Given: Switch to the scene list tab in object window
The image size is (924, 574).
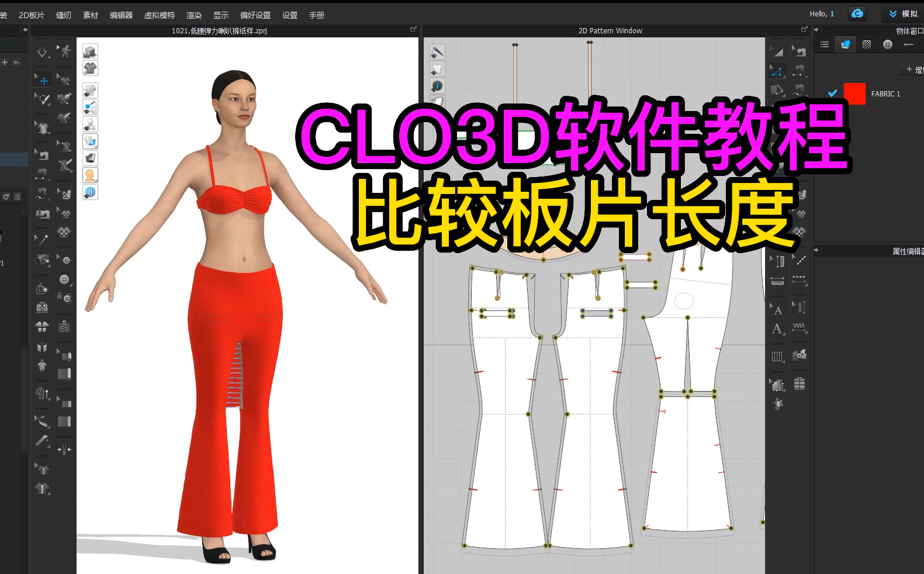Looking at the screenshot, I should pos(825,44).
